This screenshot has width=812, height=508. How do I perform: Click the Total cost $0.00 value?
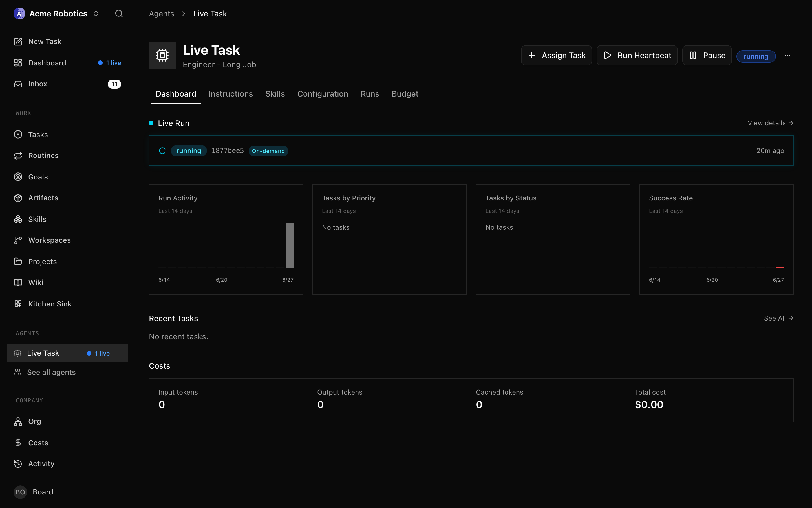(x=649, y=404)
